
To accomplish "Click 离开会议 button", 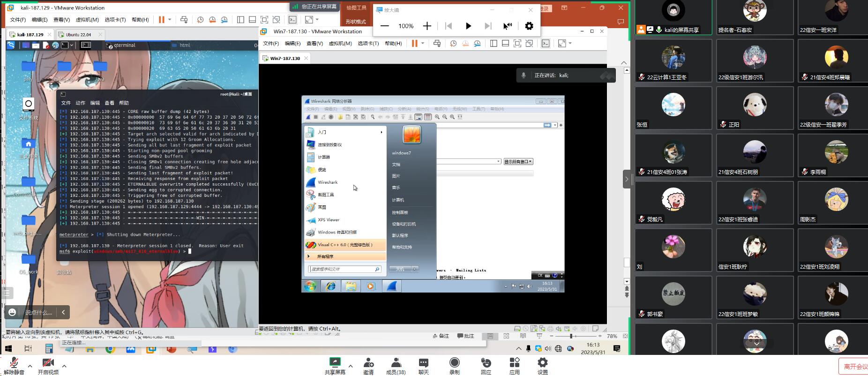I will tap(854, 367).
